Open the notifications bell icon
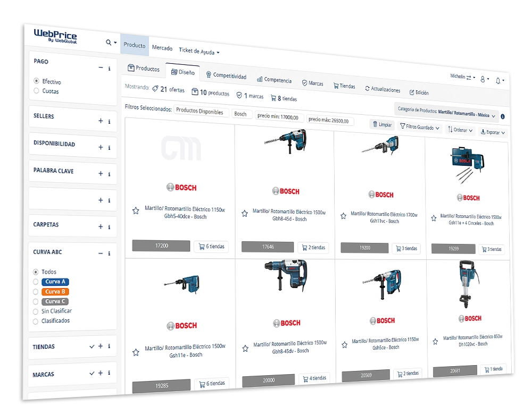532x414 pixels. point(498,81)
